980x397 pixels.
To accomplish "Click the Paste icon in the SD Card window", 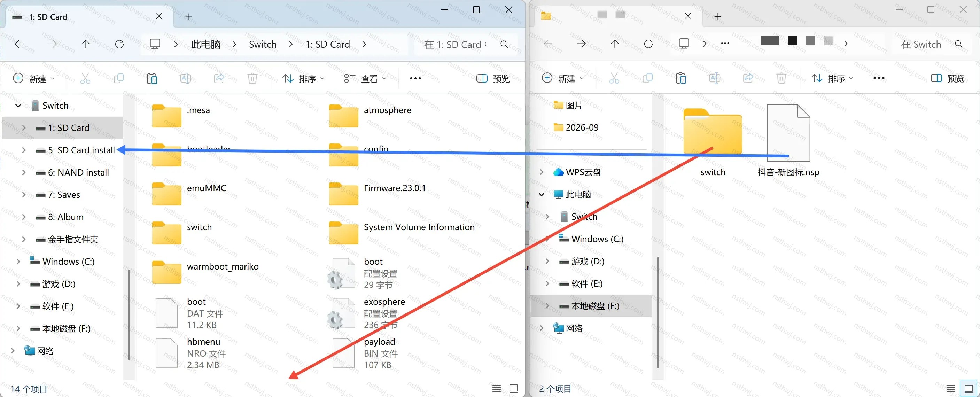I will click(x=152, y=78).
